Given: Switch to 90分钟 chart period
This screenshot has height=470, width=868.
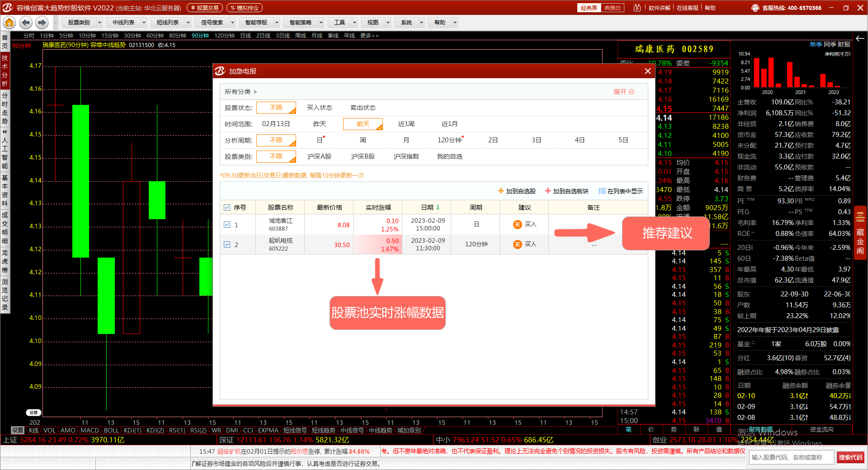Looking at the screenshot, I should (x=200, y=35).
